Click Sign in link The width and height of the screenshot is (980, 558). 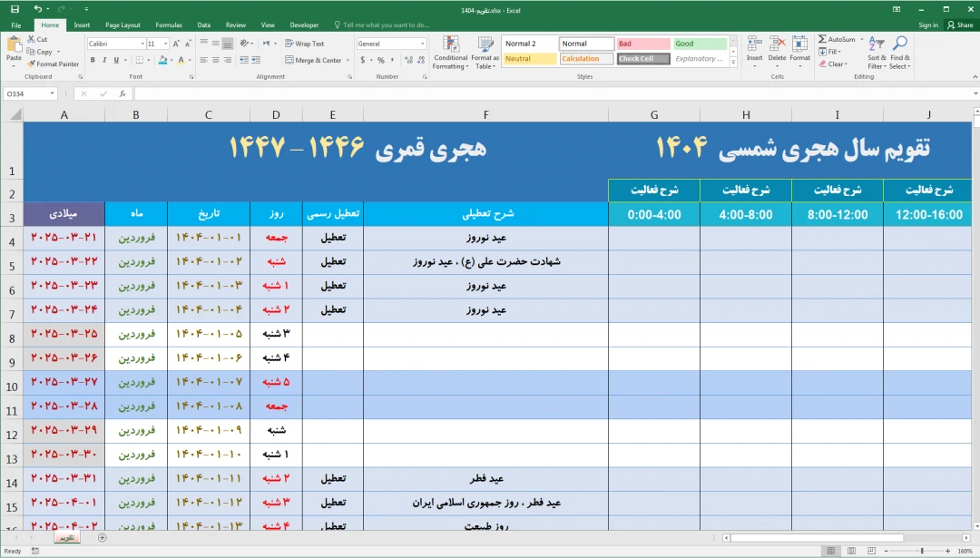click(928, 25)
